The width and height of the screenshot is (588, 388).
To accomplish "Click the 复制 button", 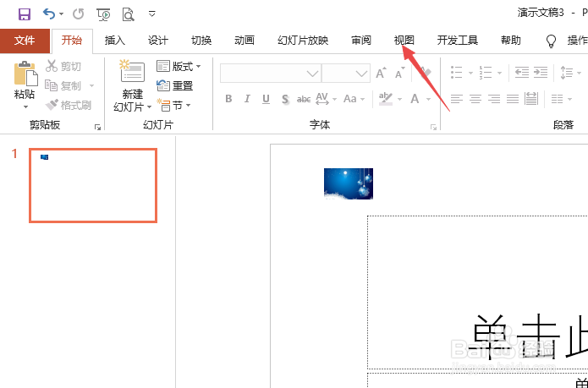I will click(x=63, y=85).
